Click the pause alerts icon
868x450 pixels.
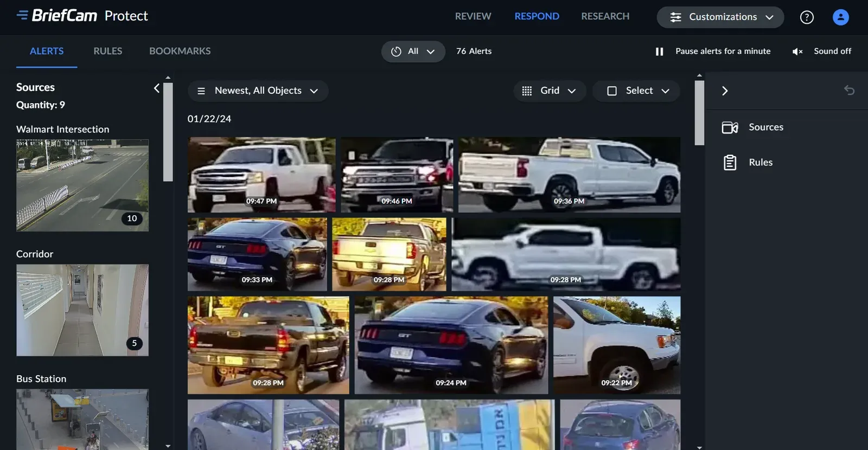click(659, 52)
